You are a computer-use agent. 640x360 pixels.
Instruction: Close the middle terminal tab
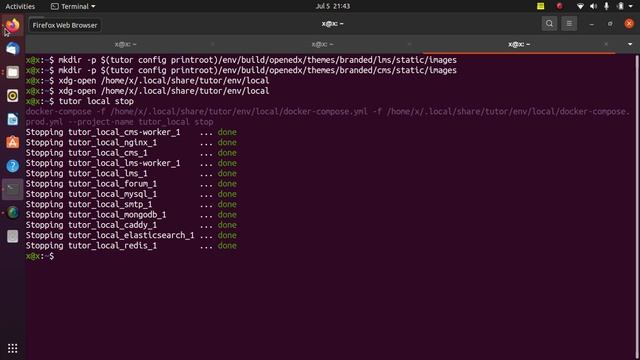pyautogui.click(x=409, y=44)
